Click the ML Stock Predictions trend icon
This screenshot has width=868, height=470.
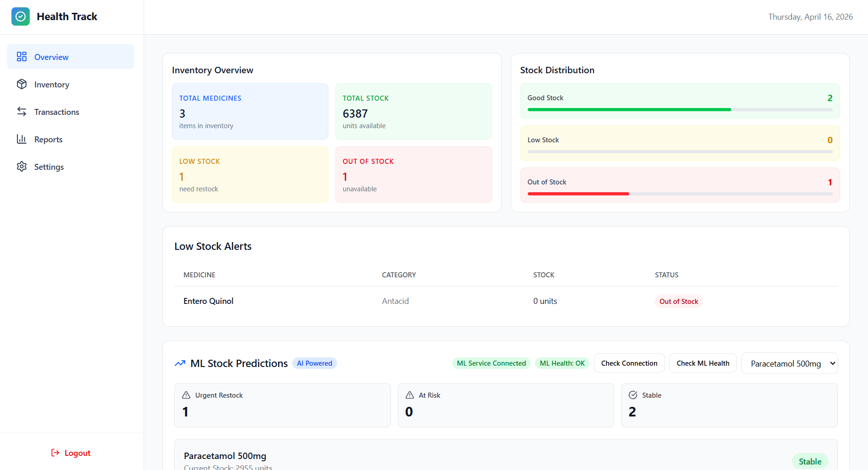tap(180, 363)
